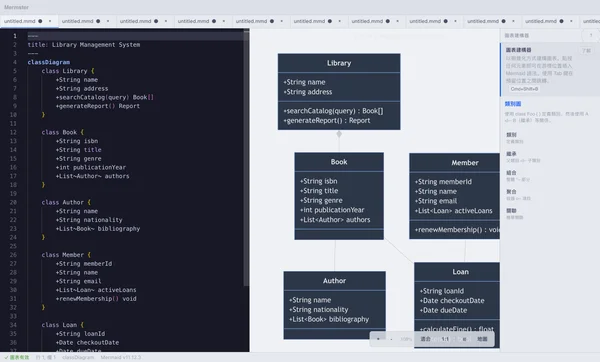
Task: Click the '+String nationality' code line
Action: 89,220
